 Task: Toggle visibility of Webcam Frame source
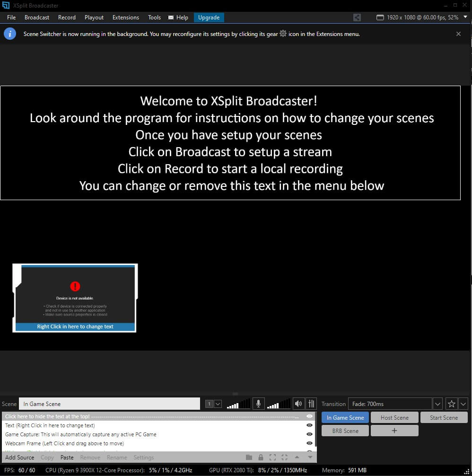tap(309, 443)
